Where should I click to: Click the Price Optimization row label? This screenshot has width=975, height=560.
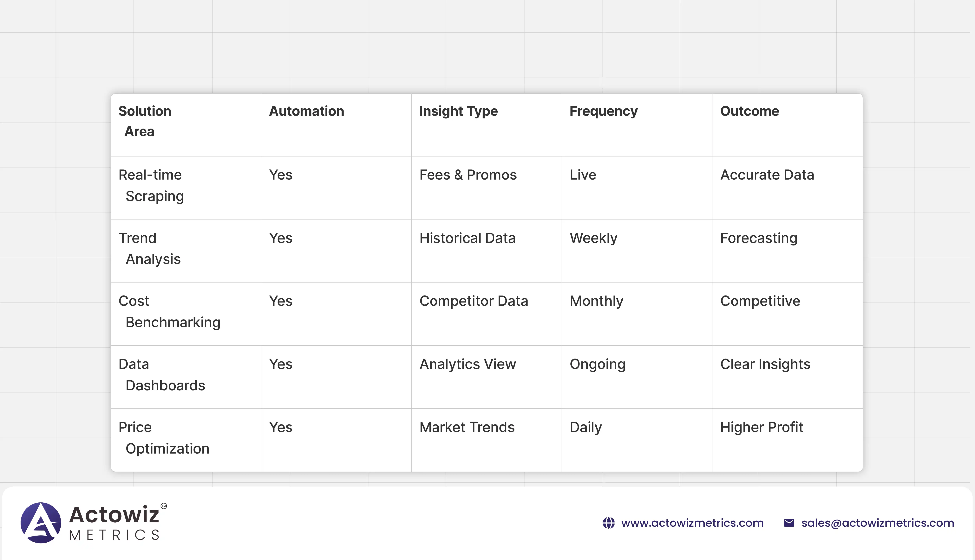(164, 438)
